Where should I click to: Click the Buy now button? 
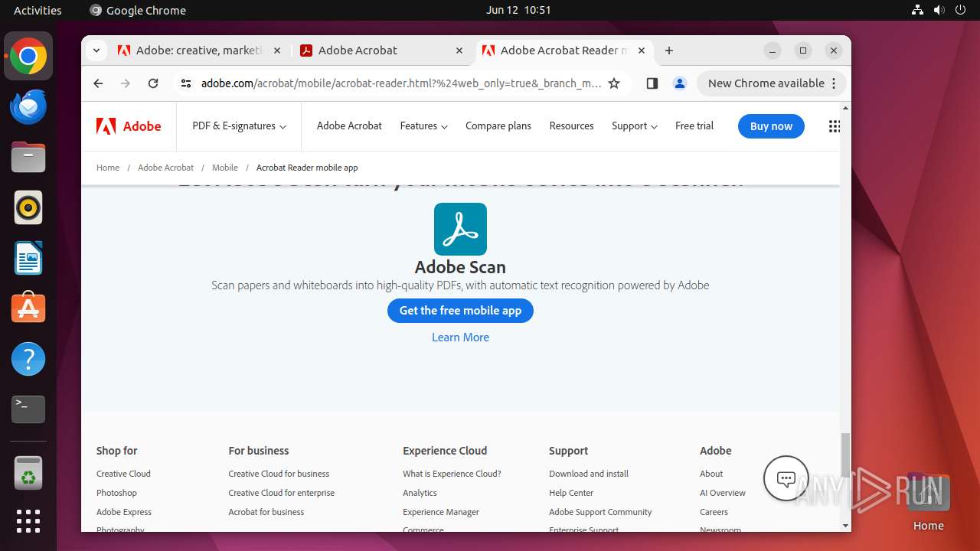tap(771, 126)
